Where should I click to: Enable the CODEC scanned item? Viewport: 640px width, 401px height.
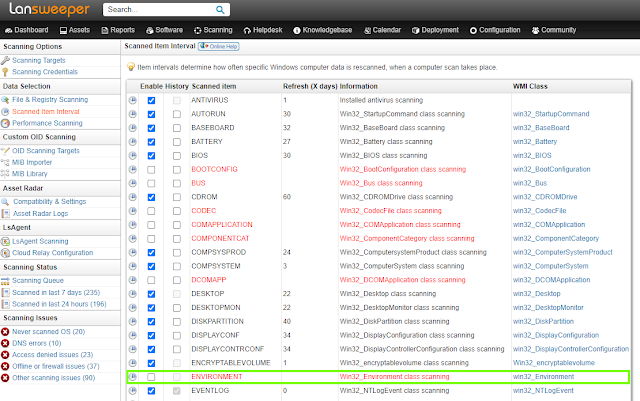[x=151, y=211]
